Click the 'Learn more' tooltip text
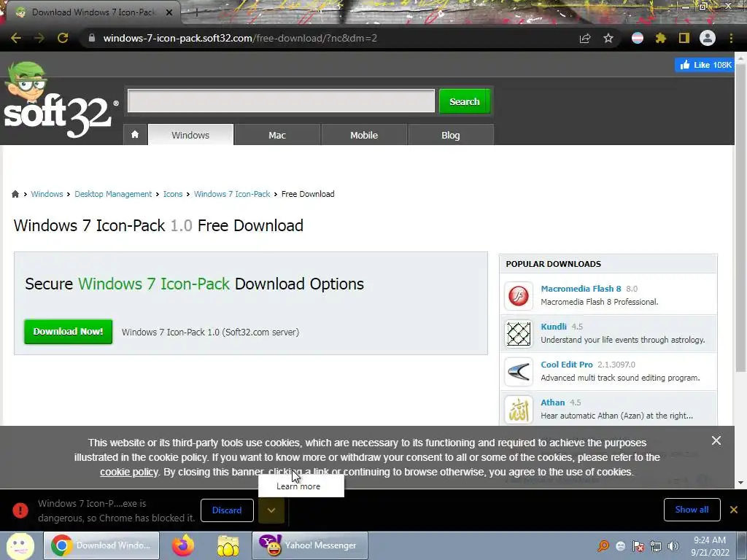This screenshot has height=560, width=747. 298,486
